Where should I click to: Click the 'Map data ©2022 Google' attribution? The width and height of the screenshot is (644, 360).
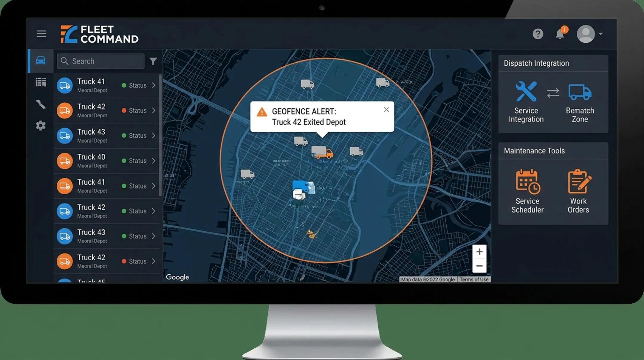click(x=428, y=279)
